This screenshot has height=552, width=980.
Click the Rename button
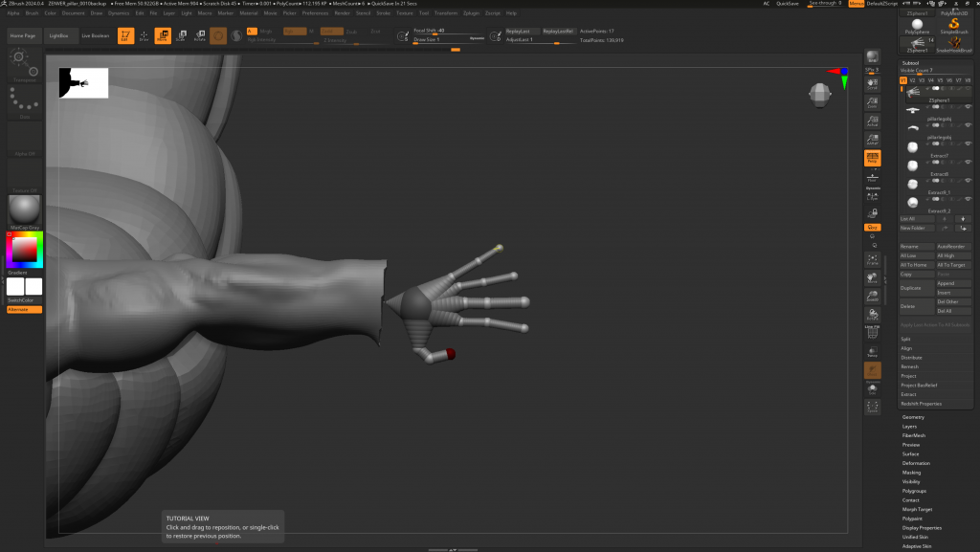[x=916, y=247]
